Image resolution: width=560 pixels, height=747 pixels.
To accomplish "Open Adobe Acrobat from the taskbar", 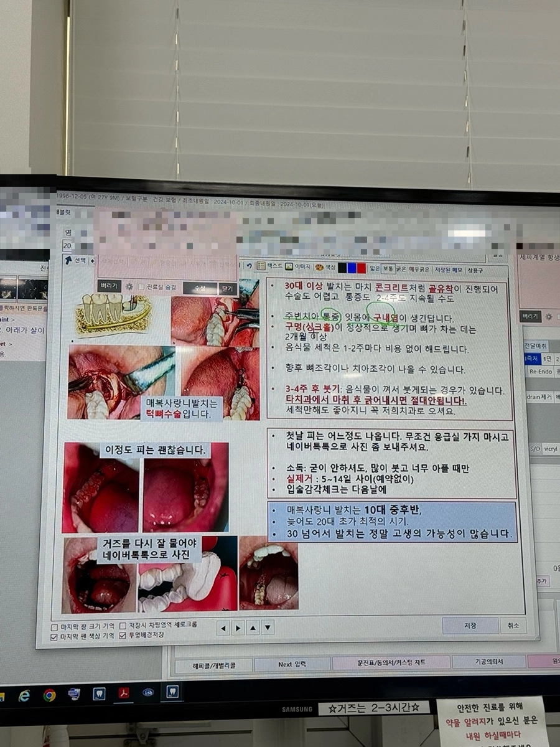I will click(124, 693).
